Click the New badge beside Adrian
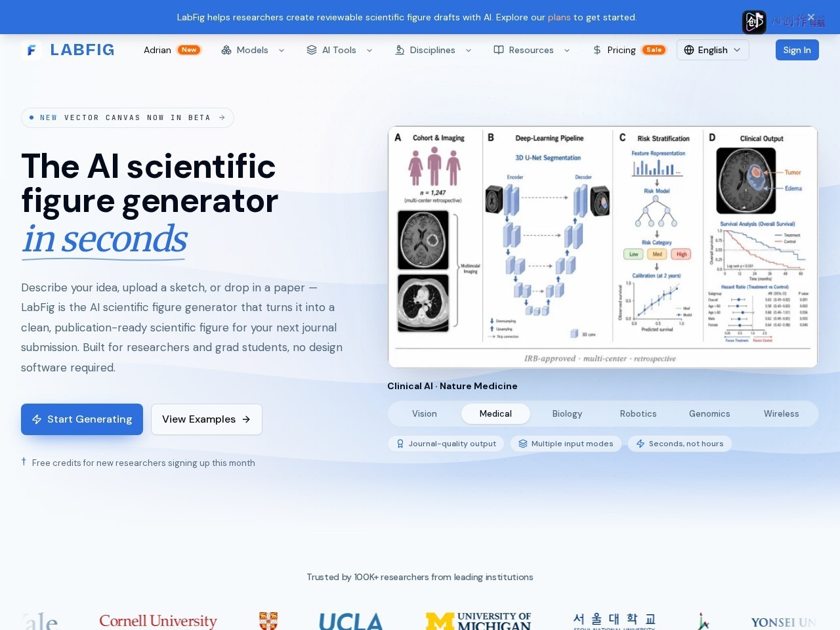This screenshot has height=630, width=840. point(189,50)
